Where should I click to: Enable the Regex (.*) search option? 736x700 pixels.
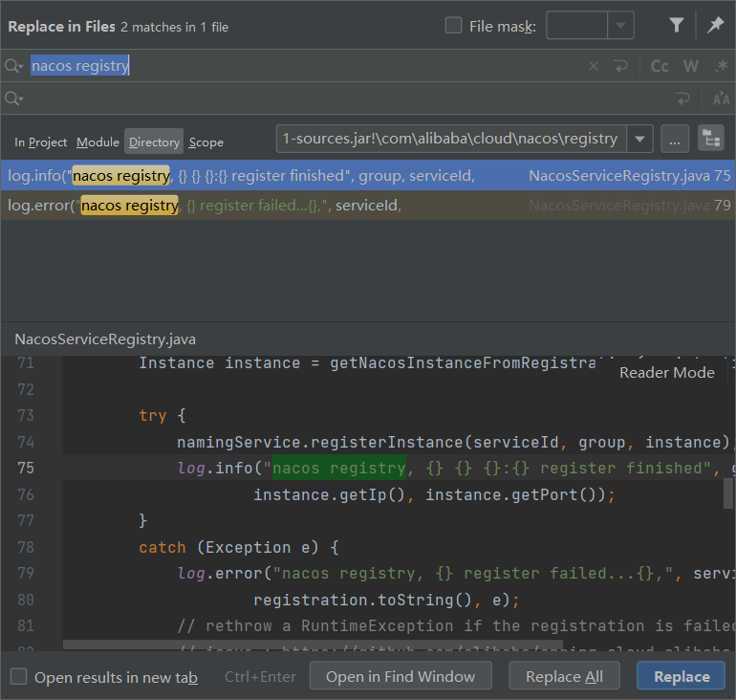721,66
